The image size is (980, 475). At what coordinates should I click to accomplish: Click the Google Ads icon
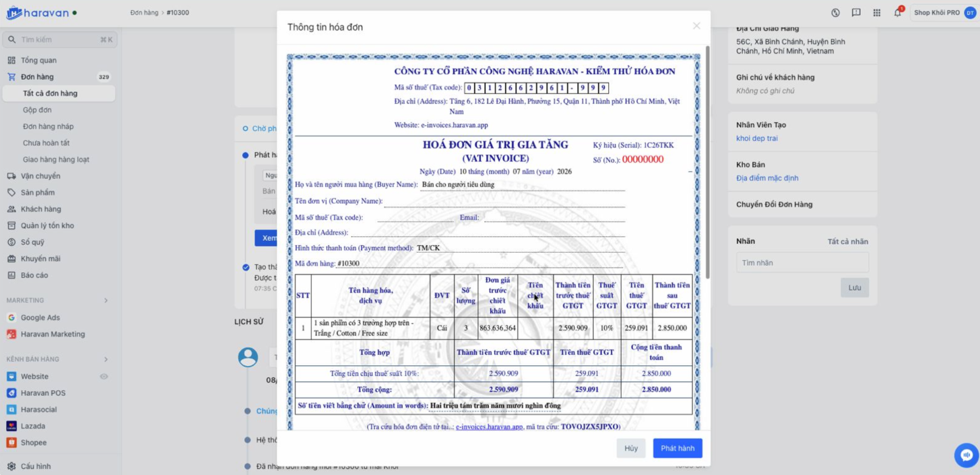(x=11, y=317)
